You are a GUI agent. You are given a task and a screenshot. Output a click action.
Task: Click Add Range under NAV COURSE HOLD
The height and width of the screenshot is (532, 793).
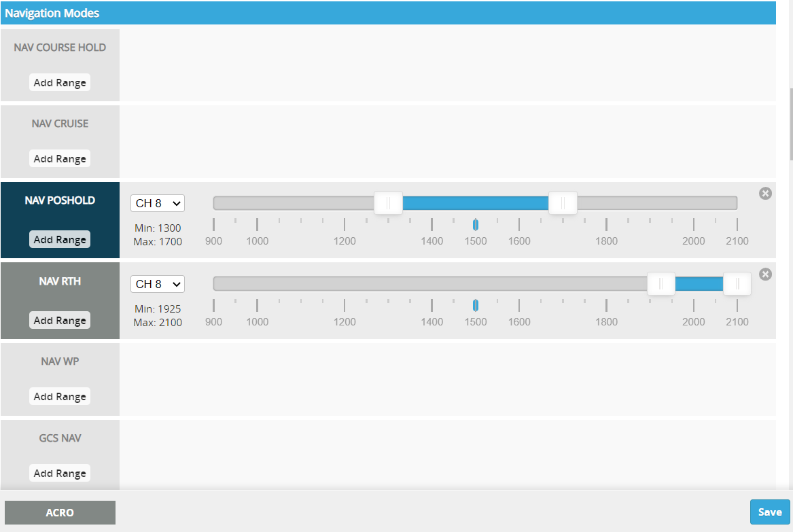click(60, 83)
